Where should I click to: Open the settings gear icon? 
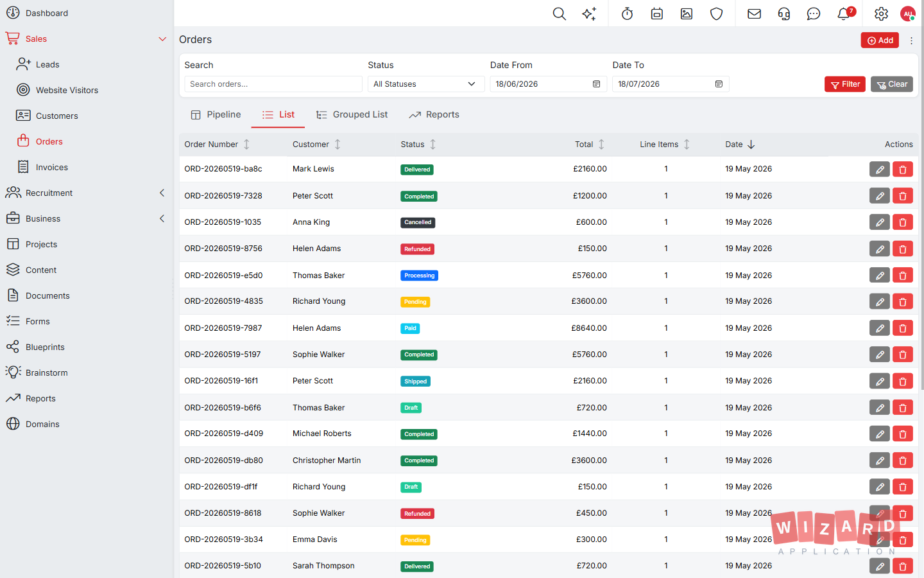[x=882, y=13]
